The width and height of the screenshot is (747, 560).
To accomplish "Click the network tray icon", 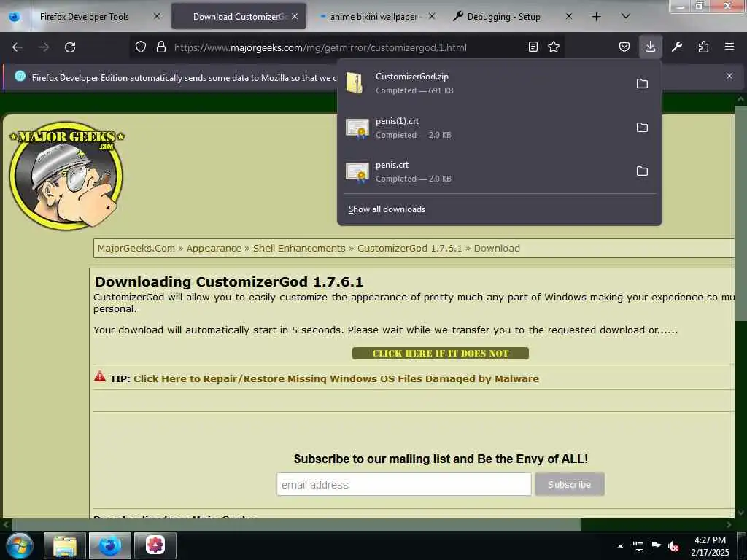I will tap(638, 546).
